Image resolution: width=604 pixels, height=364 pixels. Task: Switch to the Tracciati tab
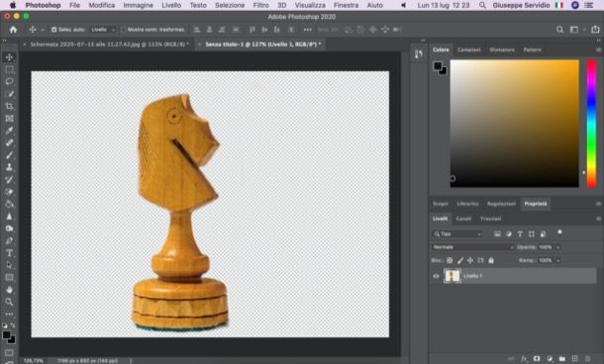click(x=490, y=219)
